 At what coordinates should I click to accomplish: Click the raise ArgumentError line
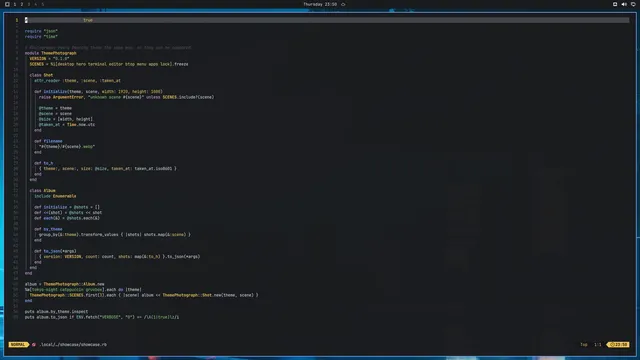127,97
